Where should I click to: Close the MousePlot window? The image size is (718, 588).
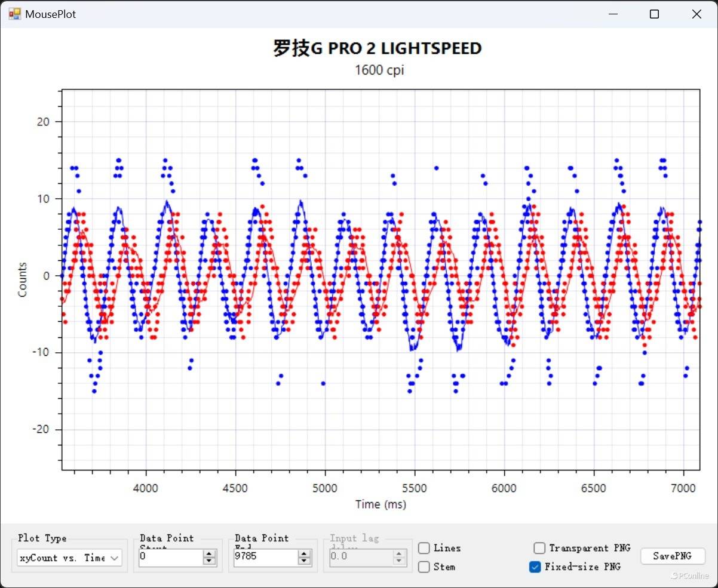coord(696,14)
